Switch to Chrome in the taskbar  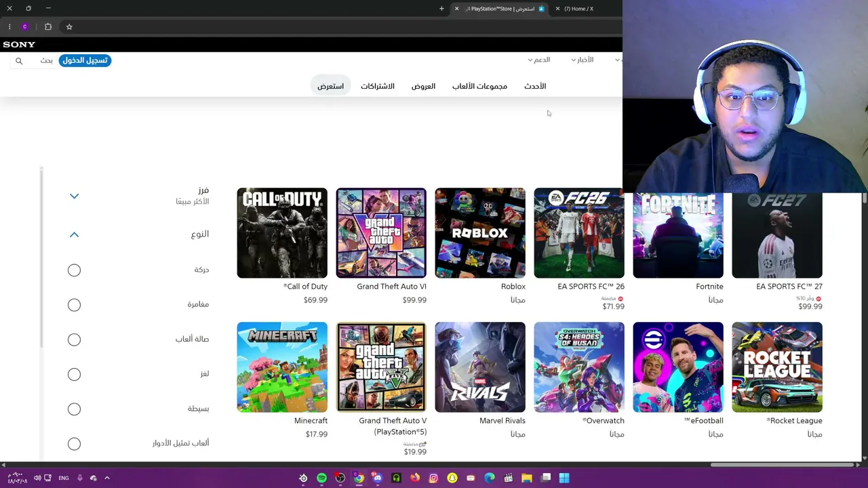(x=359, y=478)
